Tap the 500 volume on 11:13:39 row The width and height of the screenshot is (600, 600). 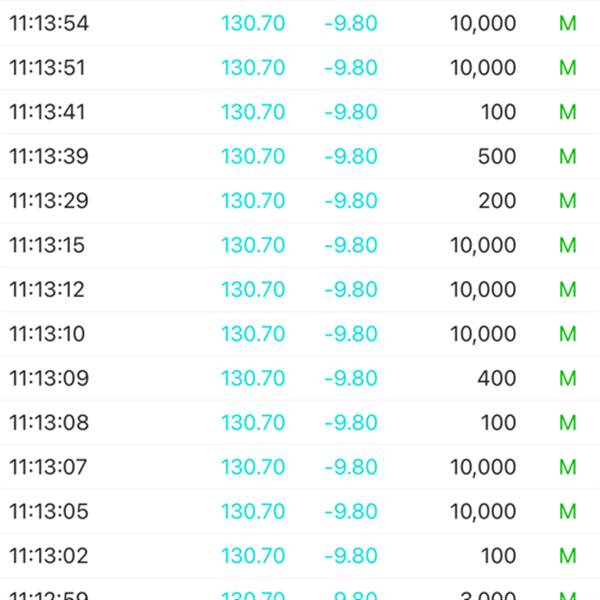[x=497, y=157]
